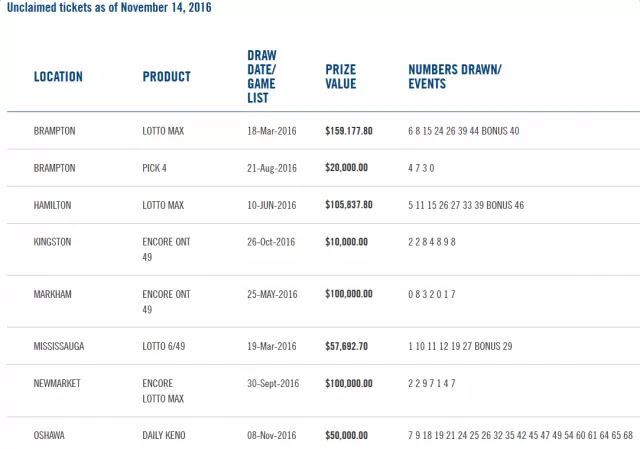Click the DAILY KENO product cell

[x=164, y=435]
